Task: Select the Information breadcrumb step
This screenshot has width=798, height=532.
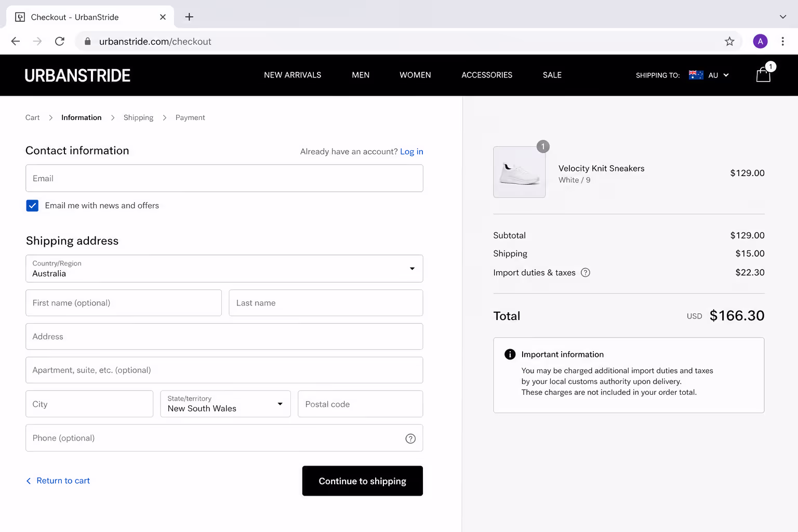Action: (82, 118)
